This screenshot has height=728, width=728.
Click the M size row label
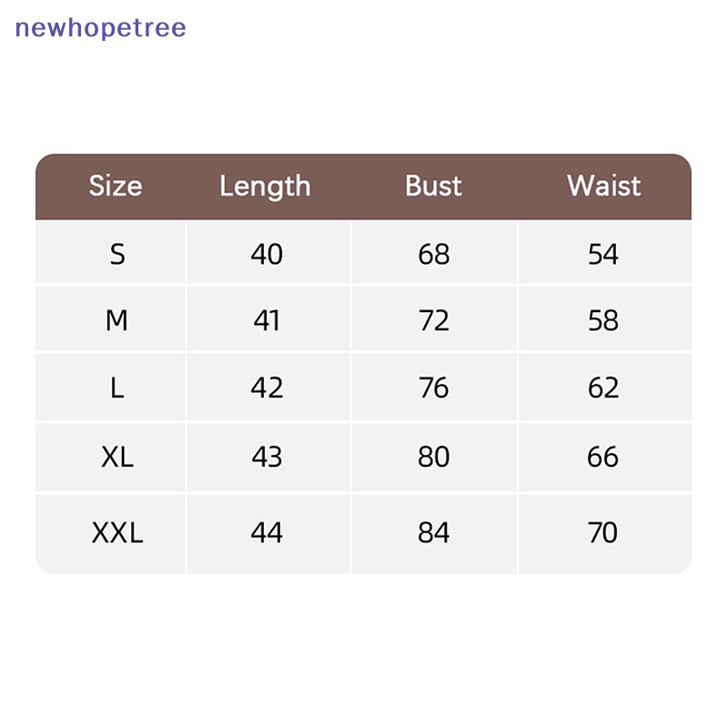(x=116, y=320)
